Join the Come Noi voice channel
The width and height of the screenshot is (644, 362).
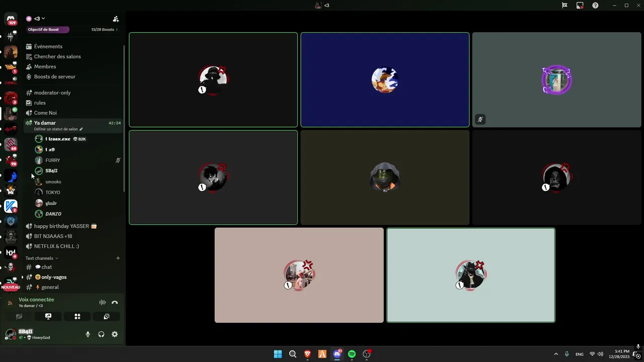45,113
